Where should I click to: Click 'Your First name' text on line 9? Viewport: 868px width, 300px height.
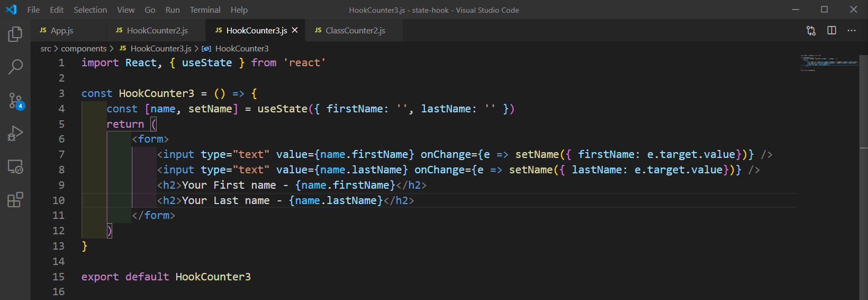coord(229,185)
